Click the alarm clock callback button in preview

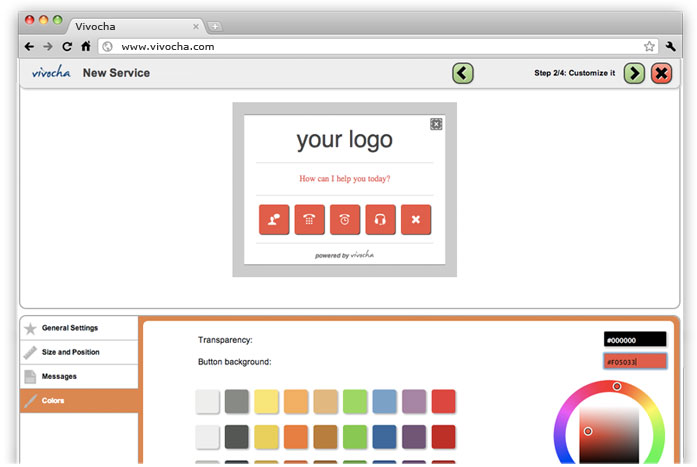tap(345, 220)
